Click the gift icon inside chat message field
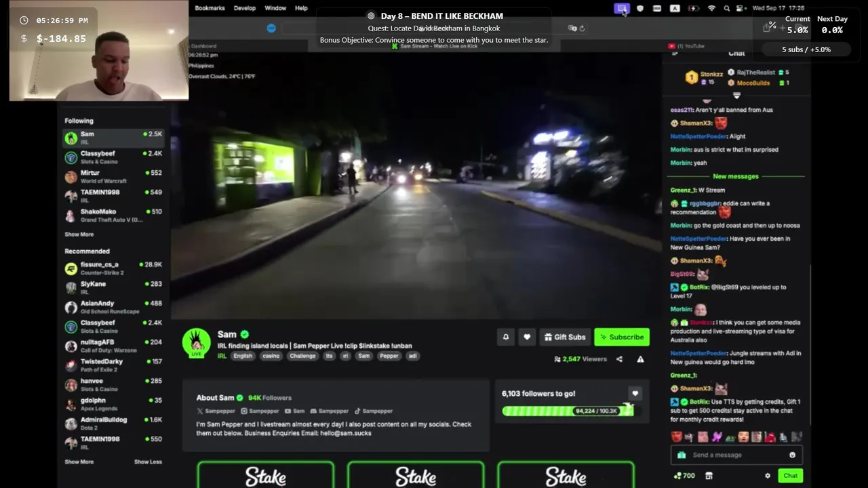Image resolution: width=868 pixels, height=488 pixels. coord(682,455)
